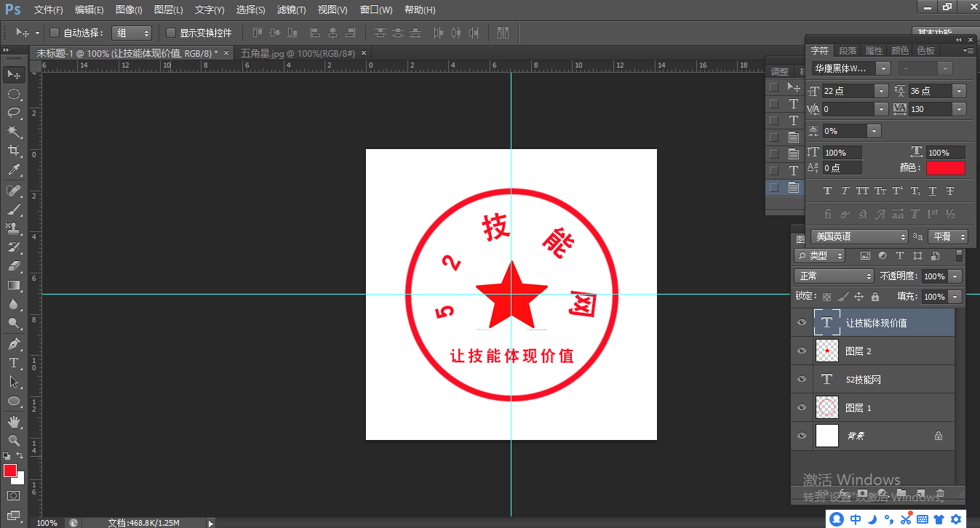Click the vertical scale 100% field

coord(842,153)
